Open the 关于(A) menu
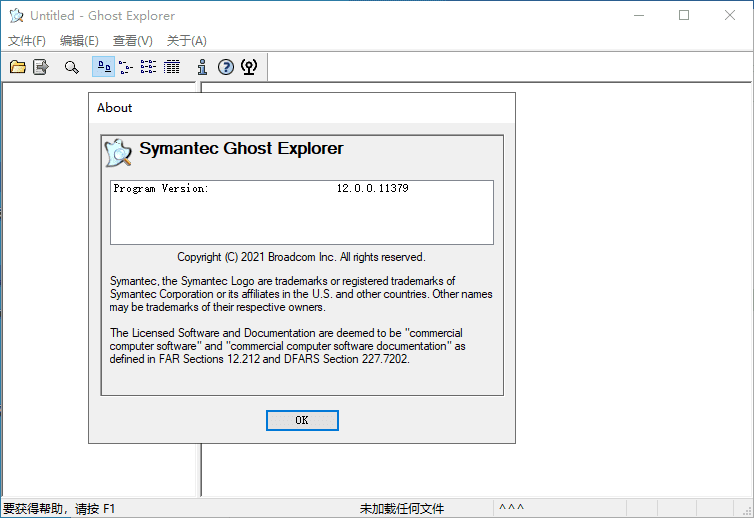Viewport: 754px width, 518px height. coord(186,41)
